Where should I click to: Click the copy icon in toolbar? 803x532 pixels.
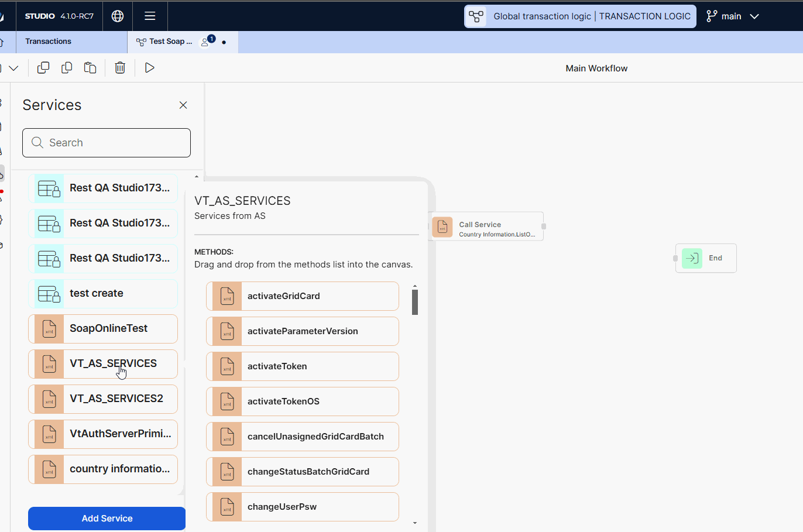pyautogui.click(x=67, y=68)
